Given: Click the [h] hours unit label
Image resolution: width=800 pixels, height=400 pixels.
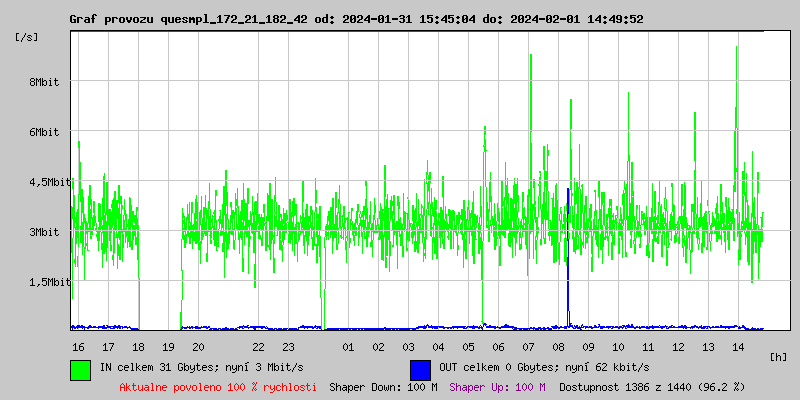Looking at the screenshot, I should pyautogui.click(x=779, y=356).
